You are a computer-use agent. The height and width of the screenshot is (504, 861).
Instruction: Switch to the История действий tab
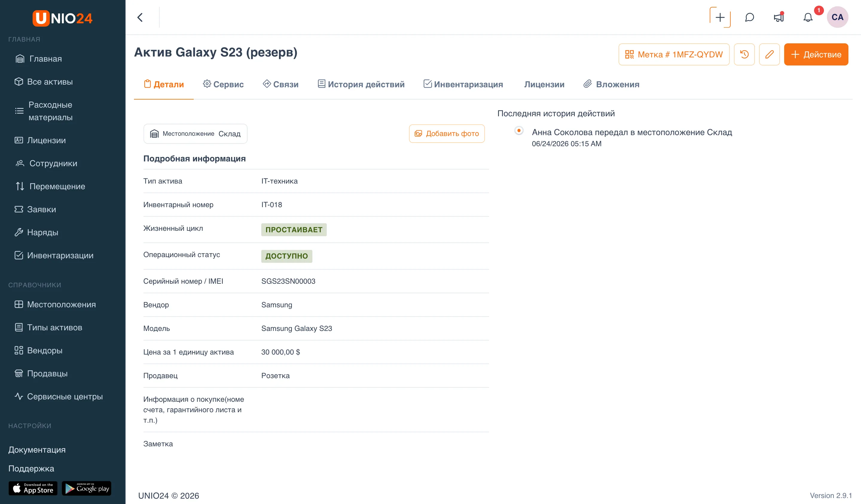click(361, 84)
